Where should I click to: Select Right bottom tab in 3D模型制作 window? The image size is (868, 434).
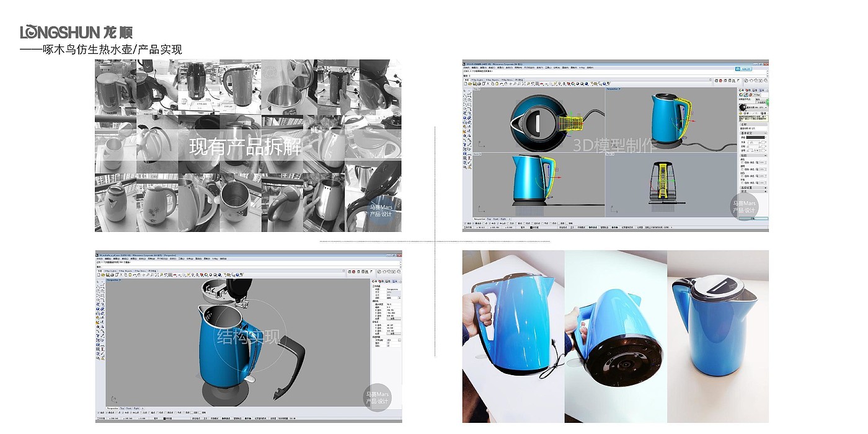(503, 219)
